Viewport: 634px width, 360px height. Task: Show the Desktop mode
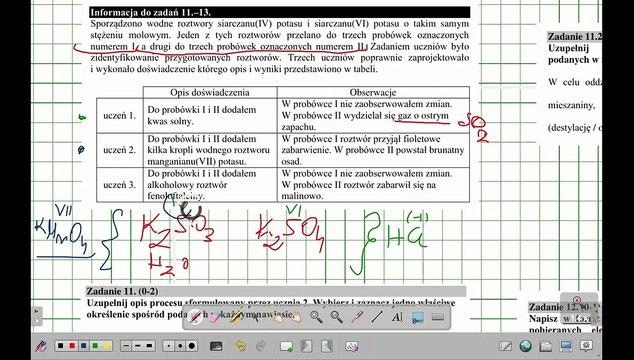click(566, 346)
